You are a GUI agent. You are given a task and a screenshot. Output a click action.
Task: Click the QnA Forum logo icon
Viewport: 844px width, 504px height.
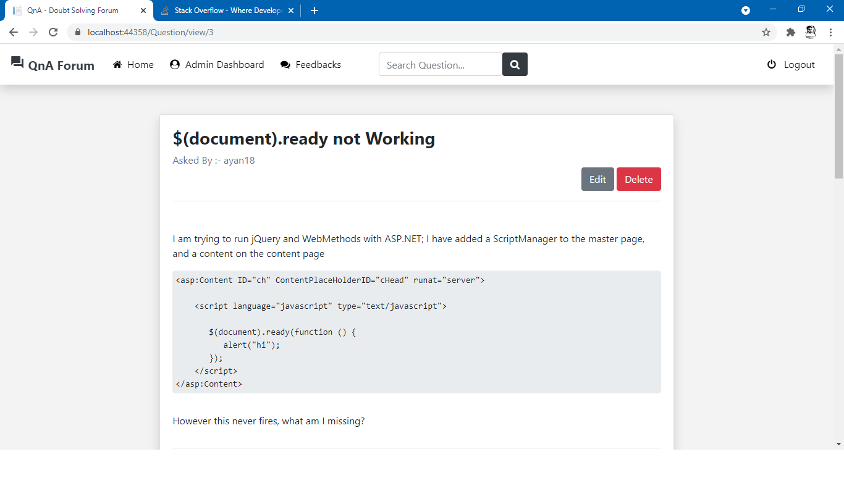pos(17,62)
